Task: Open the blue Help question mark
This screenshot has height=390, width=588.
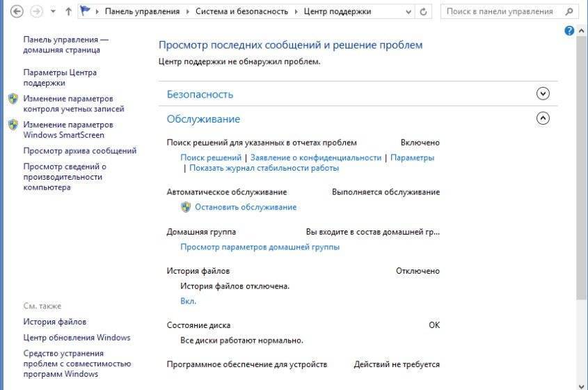Action: pos(569,31)
